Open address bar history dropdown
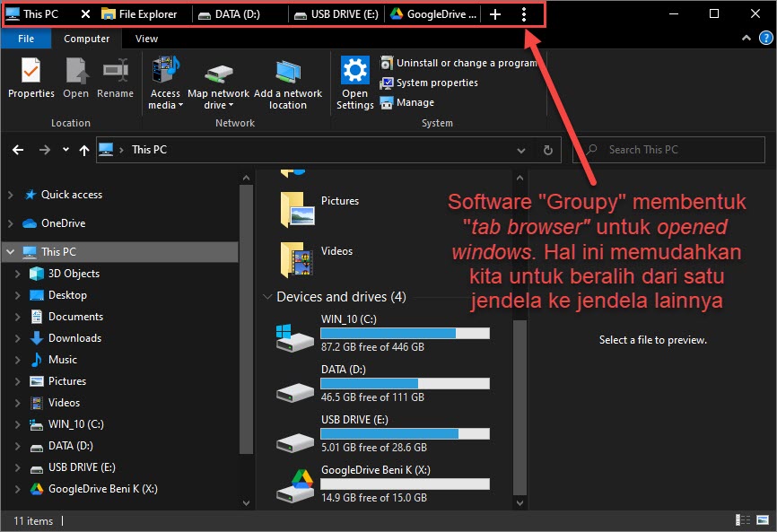The height and width of the screenshot is (532, 777). click(x=520, y=150)
